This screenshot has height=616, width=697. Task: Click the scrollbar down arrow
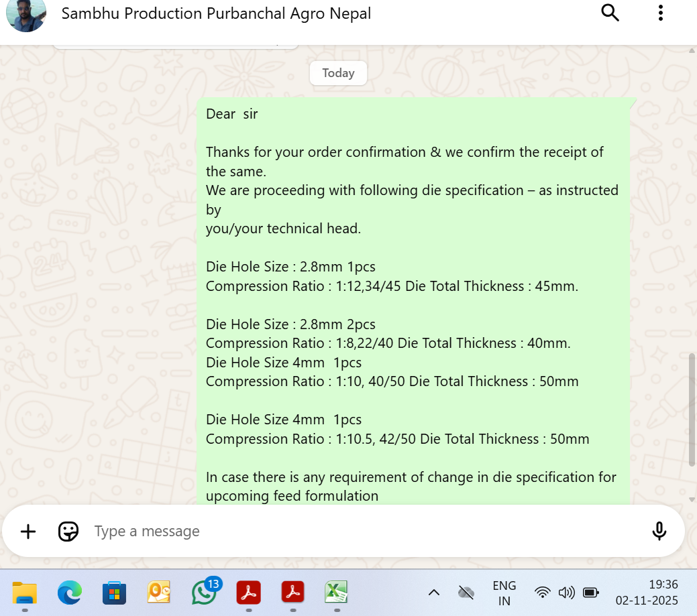[x=692, y=499]
